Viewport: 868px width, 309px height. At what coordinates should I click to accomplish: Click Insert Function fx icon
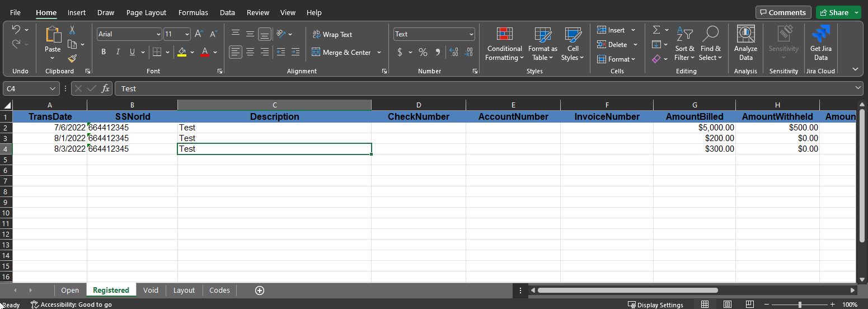click(x=105, y=88)
